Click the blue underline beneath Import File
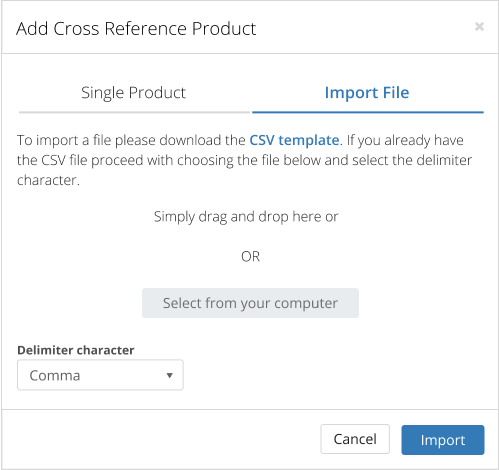 click(x=368, y=112)
